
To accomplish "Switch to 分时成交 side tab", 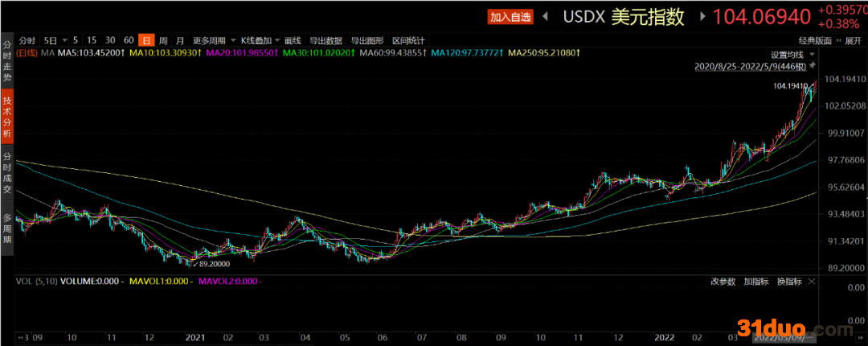I will click(x=7, y=172).
